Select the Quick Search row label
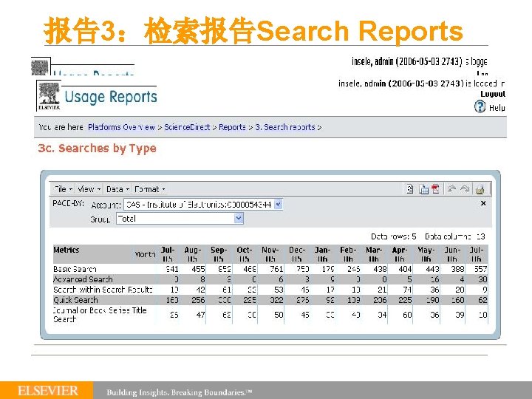The width and height of the screenshot is (532, 399). tap(75, 300)
